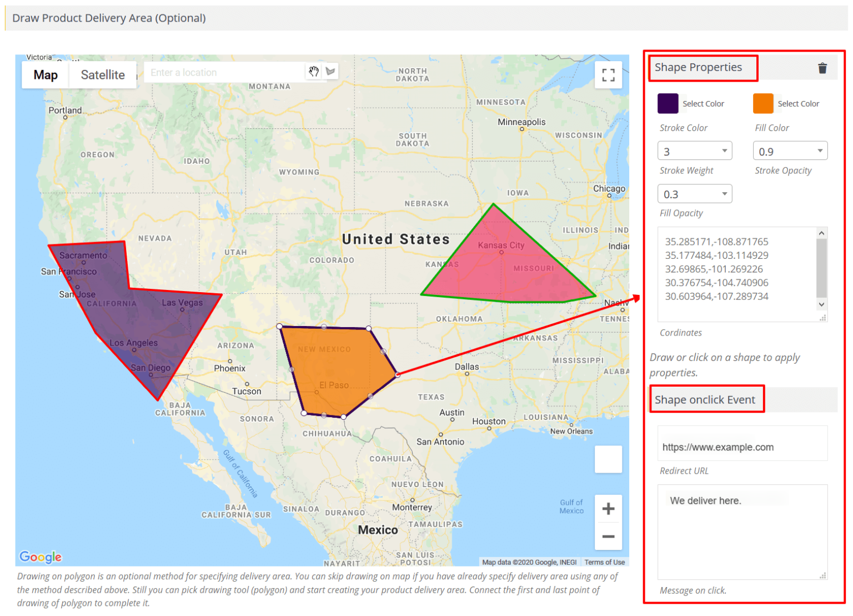Delete the selected shape via trash icon
Screen dimensions: 853x616
pyautogui.click(x=822, y=67)
